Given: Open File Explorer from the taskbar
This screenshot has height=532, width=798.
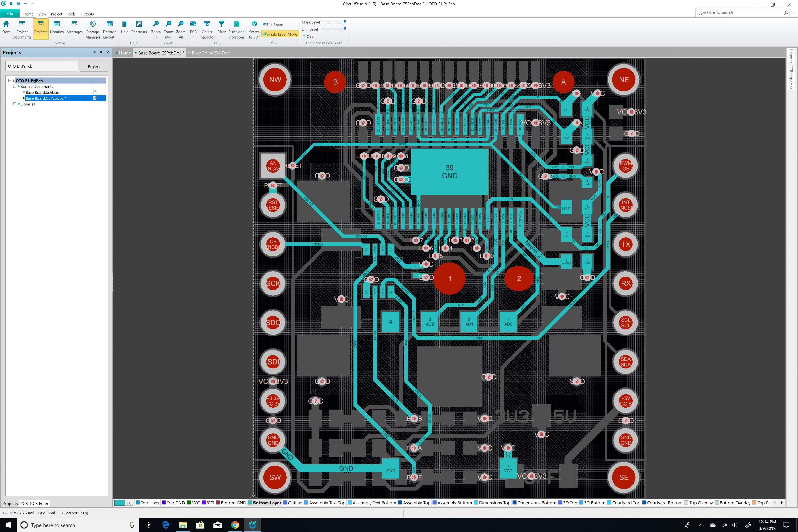Looking at the screenshot, I should pos(183,525).
